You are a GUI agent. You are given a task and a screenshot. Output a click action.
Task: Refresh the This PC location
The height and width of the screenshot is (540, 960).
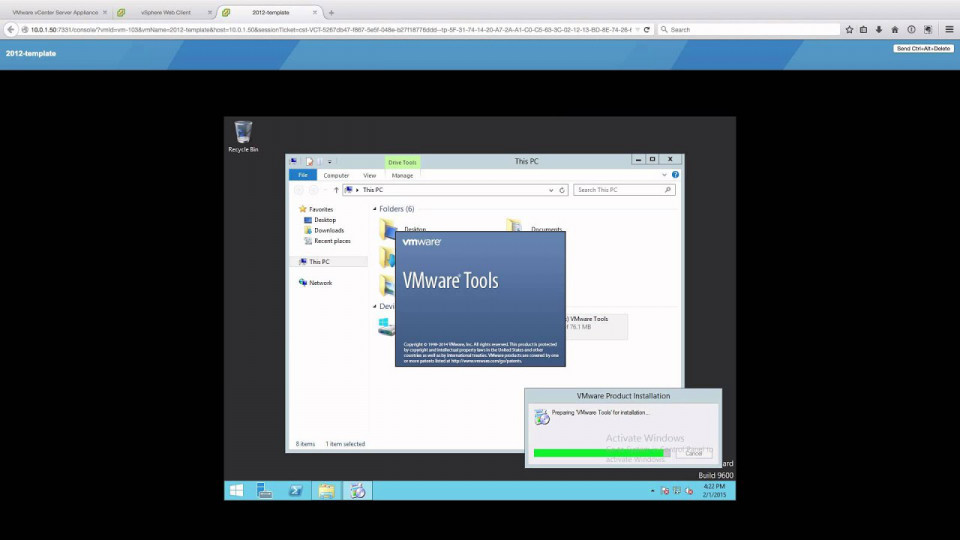pos(561,190)
